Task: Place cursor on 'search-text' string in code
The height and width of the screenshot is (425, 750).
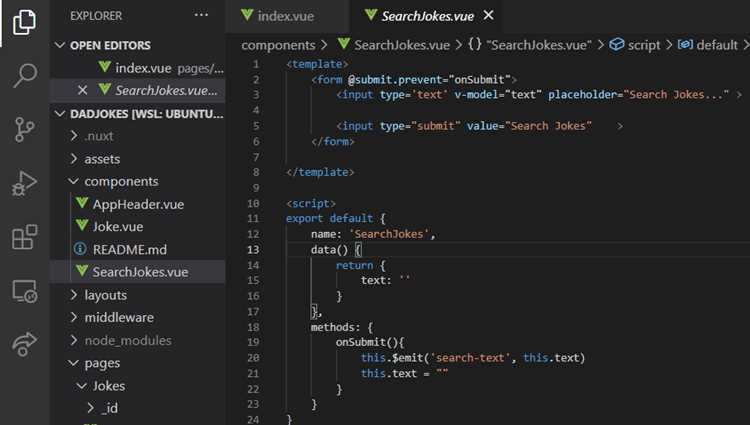Action: [470, 358]
